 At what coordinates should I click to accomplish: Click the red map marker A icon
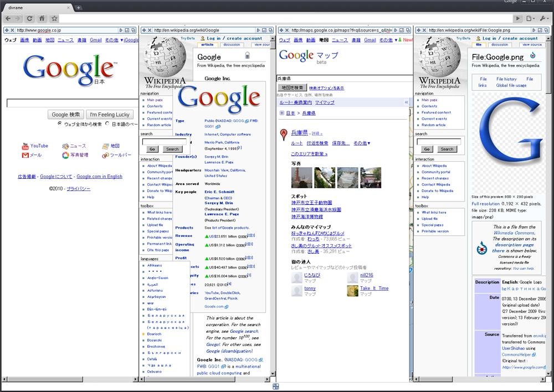[x=283, y=134]
